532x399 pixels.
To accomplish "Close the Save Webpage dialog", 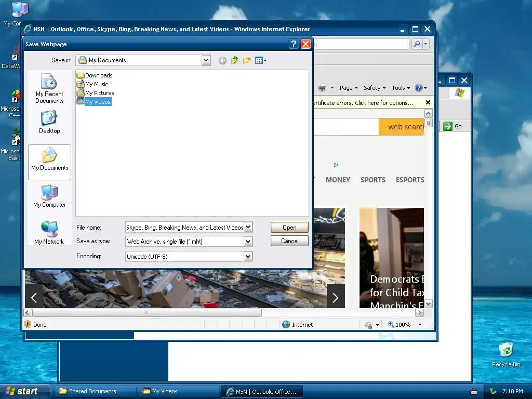I will pos(305,44).
